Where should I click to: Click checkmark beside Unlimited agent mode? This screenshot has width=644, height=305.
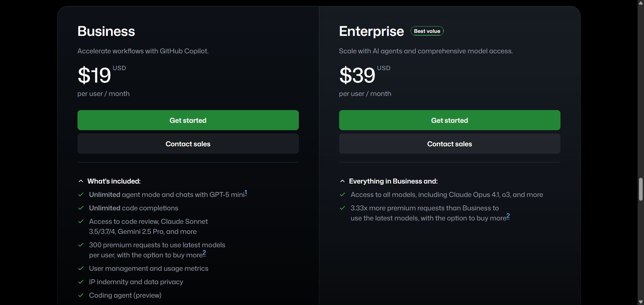[x=81, y=195]
